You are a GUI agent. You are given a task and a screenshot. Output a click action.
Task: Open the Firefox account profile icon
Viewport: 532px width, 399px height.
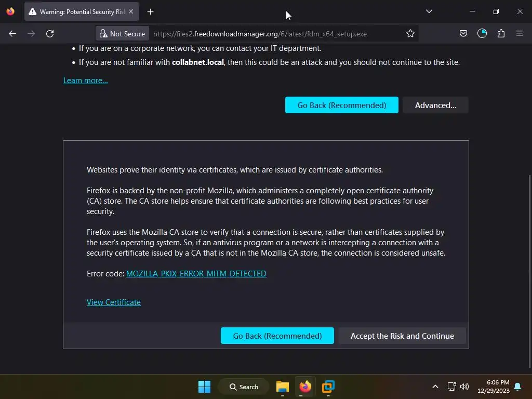tap(482, 33)
